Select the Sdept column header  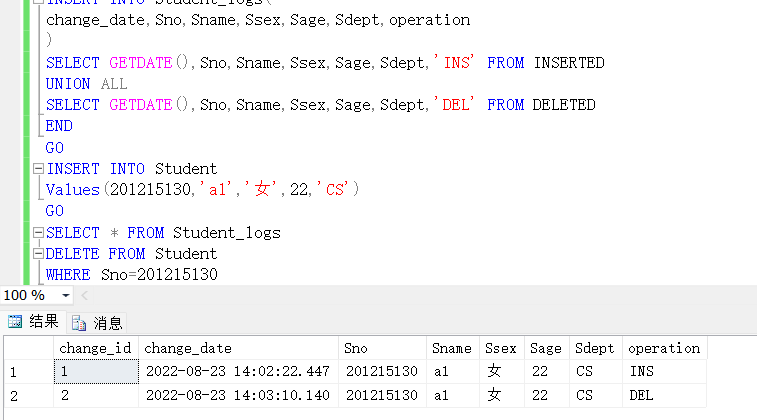coord(596,348)
